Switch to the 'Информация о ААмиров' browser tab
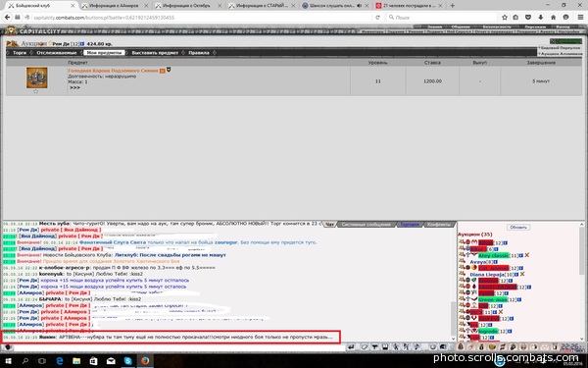The height and width of the screenshot is (368, 588). pos(115,6)
